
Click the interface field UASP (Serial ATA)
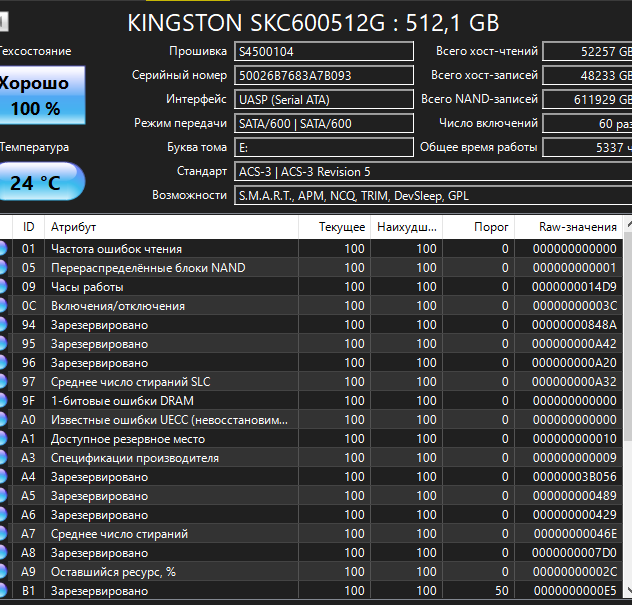click(324, 100)
